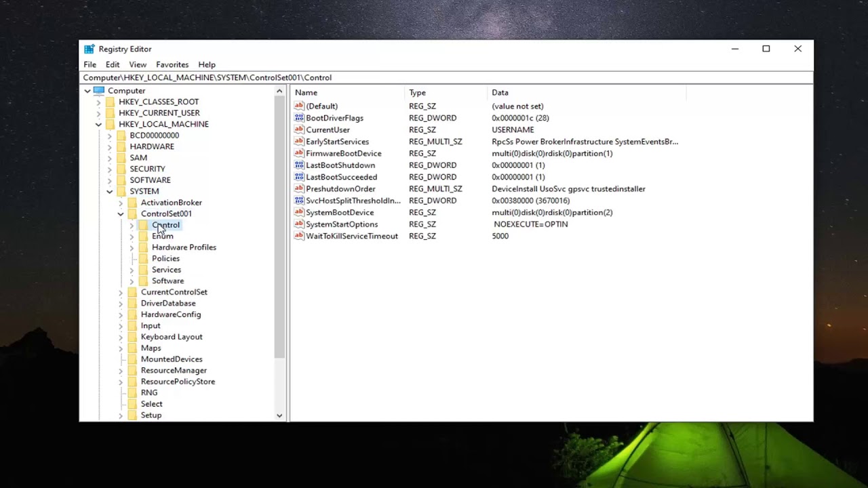Expand the Enum key
The image size is (868, 488).
[x=132, y=236]
